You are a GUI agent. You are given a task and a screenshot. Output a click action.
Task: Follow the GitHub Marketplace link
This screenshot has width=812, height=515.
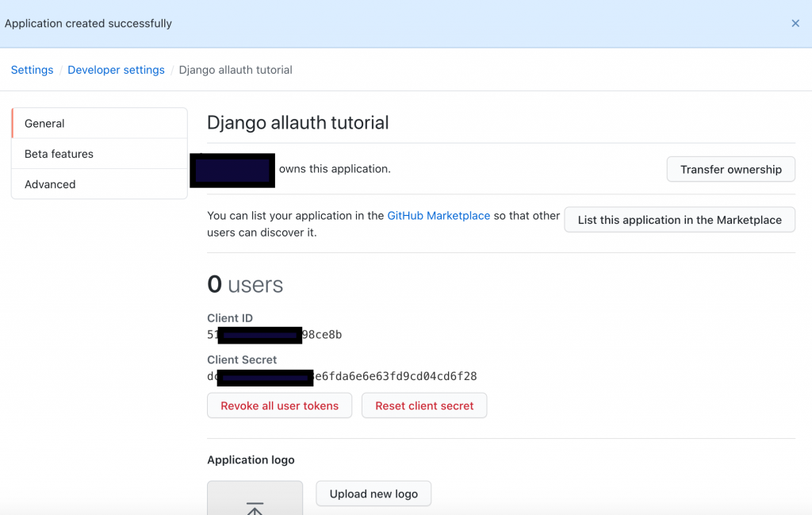click(439, 216)
